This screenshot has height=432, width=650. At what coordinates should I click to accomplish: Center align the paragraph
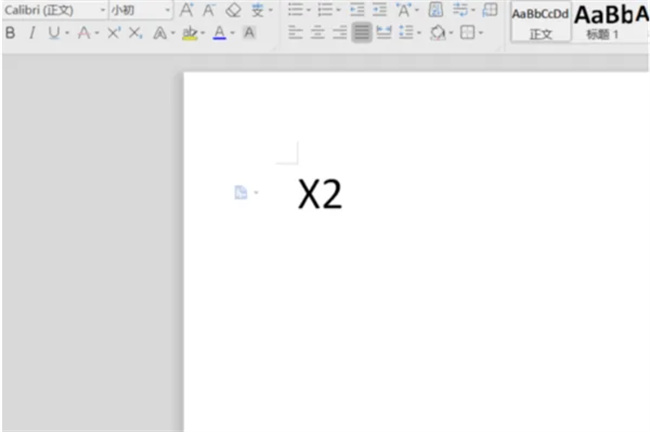point(317,33)
